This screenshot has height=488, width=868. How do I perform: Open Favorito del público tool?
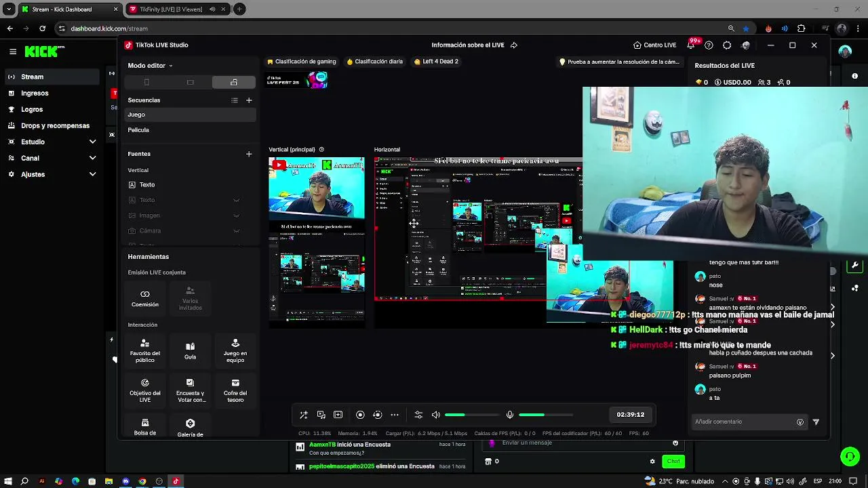[x=145, y=351]
